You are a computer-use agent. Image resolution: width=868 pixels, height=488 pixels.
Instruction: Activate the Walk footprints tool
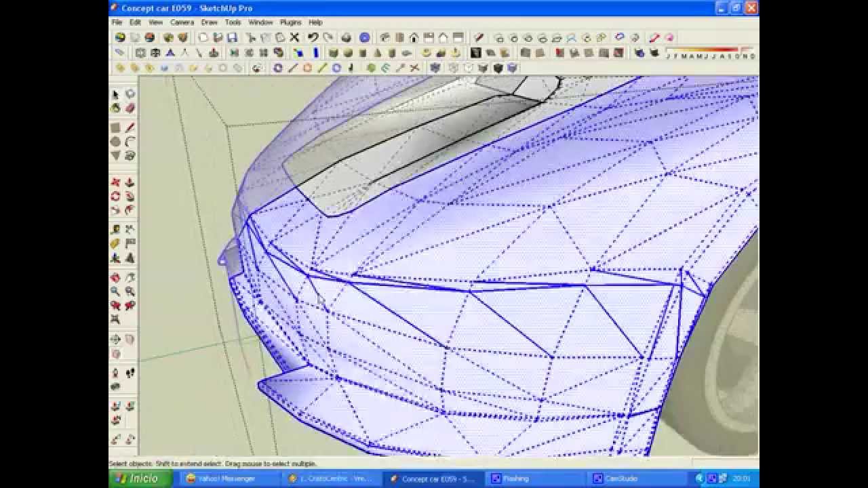coord(130,373)
